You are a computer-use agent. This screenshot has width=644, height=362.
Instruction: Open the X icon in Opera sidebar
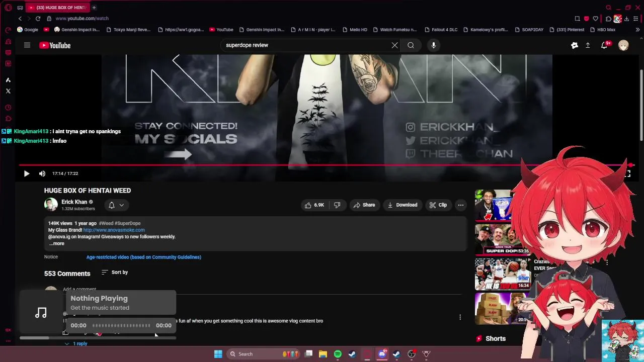(x=8, y=91)
